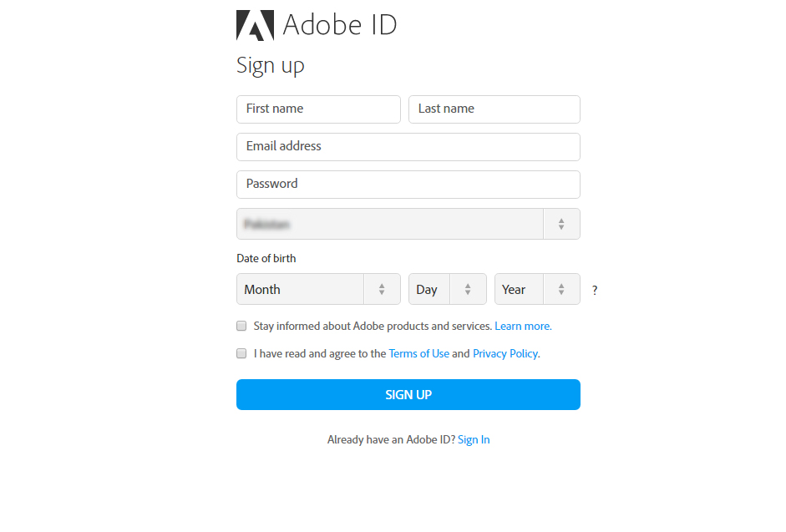Open the Privacy Policy link
Image resolution: width=786 pixels, height=532 pixels.
click(x=505, y=353)
